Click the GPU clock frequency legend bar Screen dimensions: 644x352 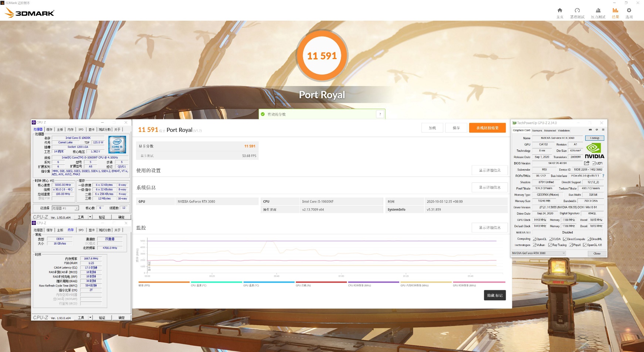[479, 282]
